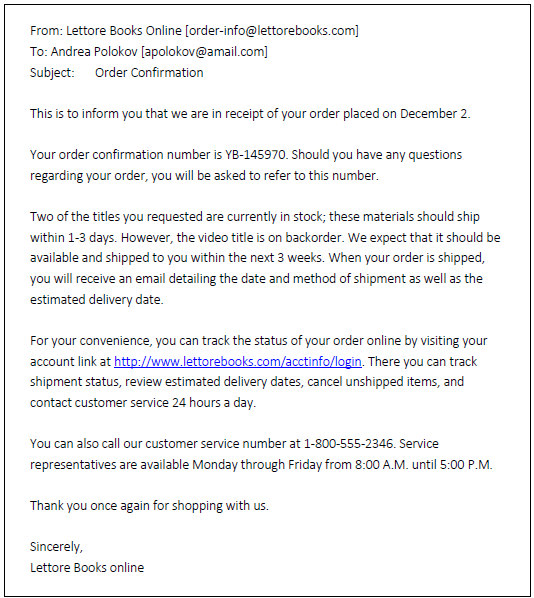The height and width of the screenshot is (598, 534).
Task: Open the lettorebooks.com account login link
Action: coord(238,362)
